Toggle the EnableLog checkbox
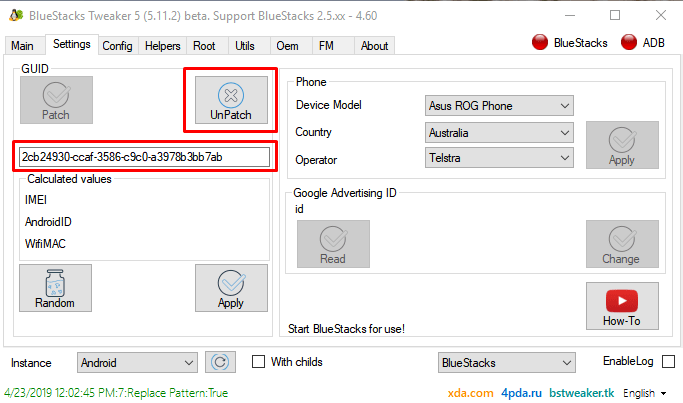Screen dimensions: 683x403 click(x=668, y=361)
